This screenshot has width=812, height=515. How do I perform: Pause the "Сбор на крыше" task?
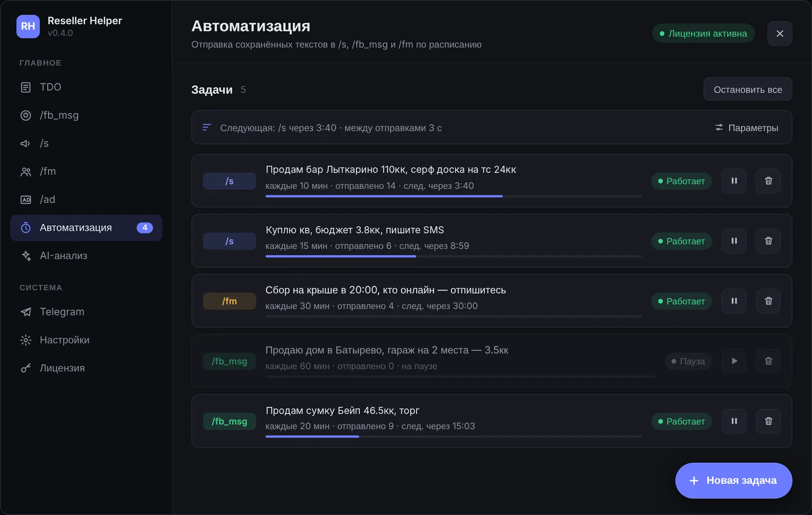pos(734,301)
